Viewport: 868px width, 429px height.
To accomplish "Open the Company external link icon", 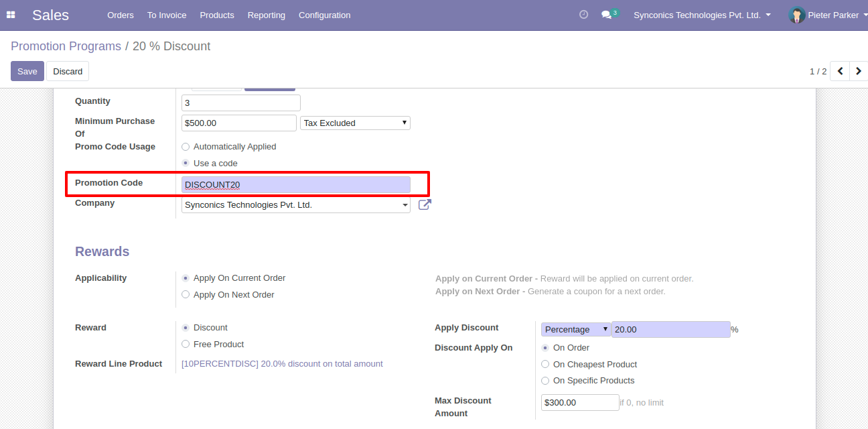I will coord(425,205).
